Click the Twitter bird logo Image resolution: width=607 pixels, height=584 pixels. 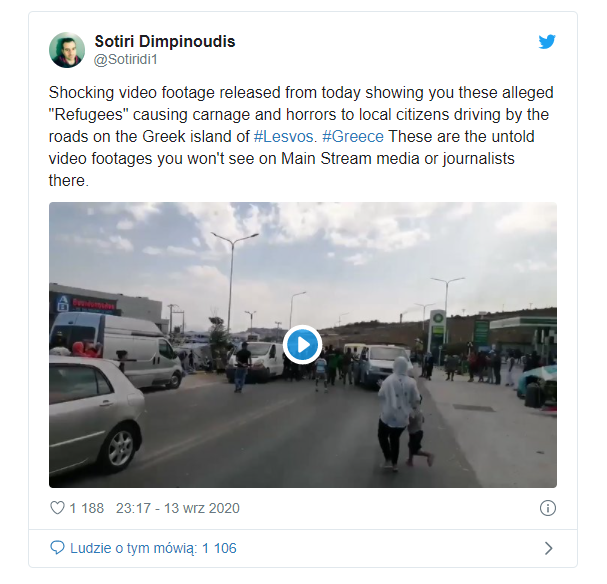547,42
